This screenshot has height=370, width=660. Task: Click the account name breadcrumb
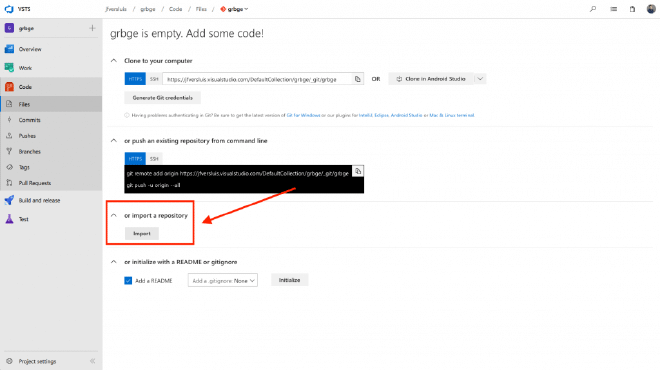116,9
